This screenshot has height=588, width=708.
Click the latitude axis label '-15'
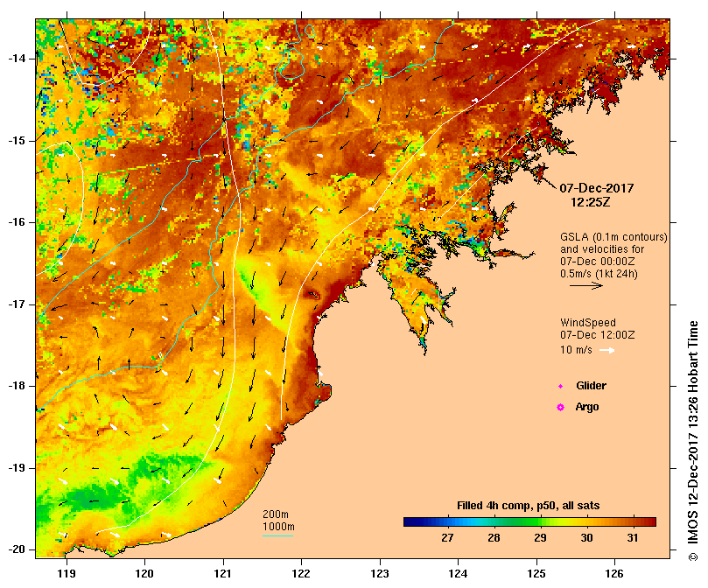(17, 141)
